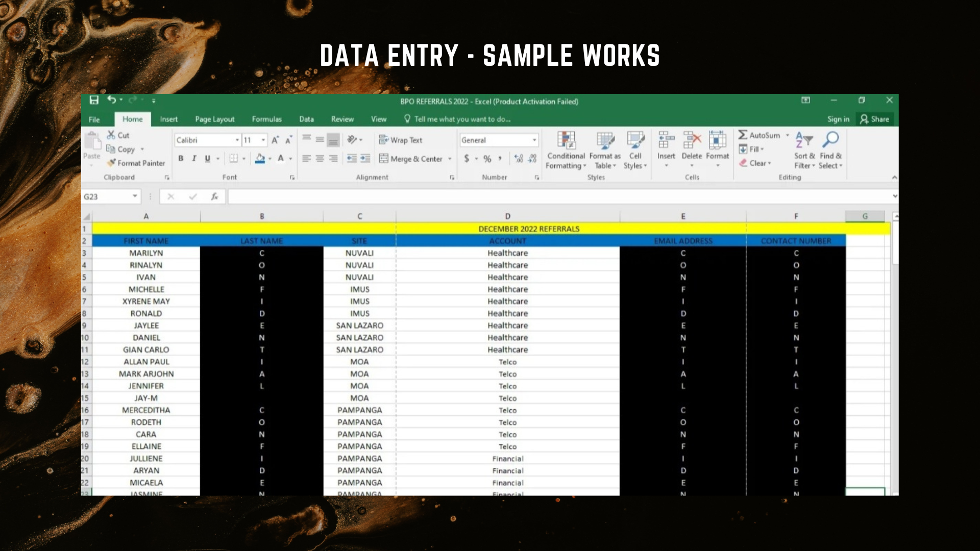The height and width of the screenshot is (551, 980).
Task: Click the Format Painter brush
Action: click(x=112, y=163)
